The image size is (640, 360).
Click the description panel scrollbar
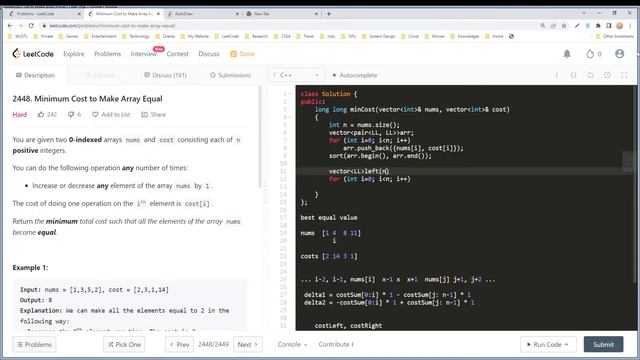pyautogui.click(x=260, y=137)
